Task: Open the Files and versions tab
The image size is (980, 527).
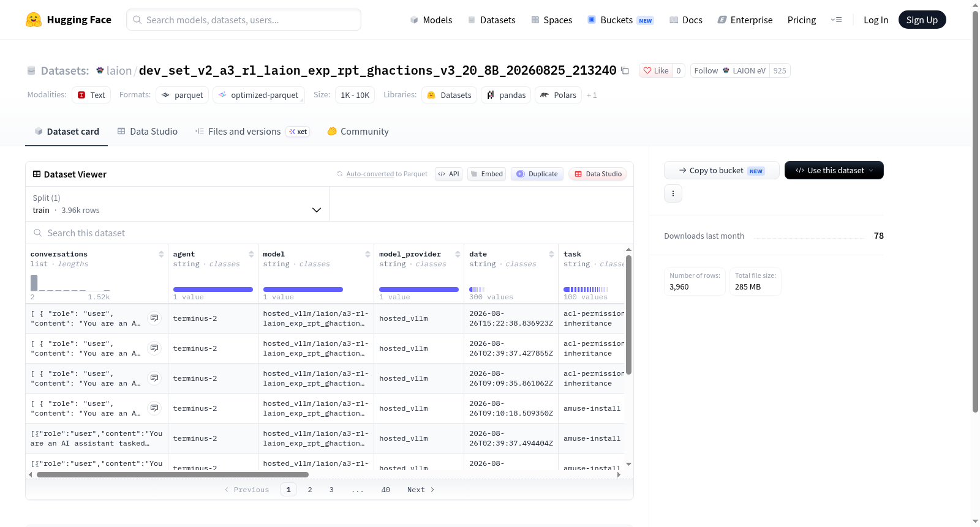Action: (252, 132)
